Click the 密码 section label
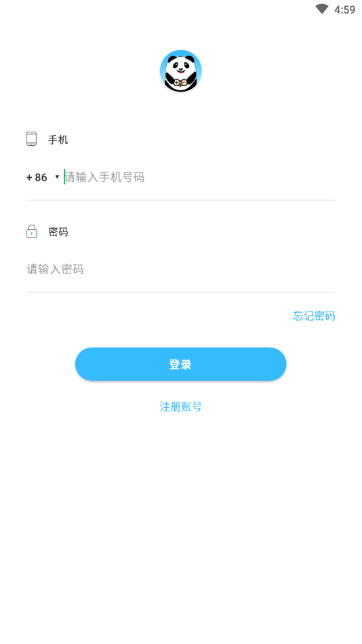 [58, 232]
